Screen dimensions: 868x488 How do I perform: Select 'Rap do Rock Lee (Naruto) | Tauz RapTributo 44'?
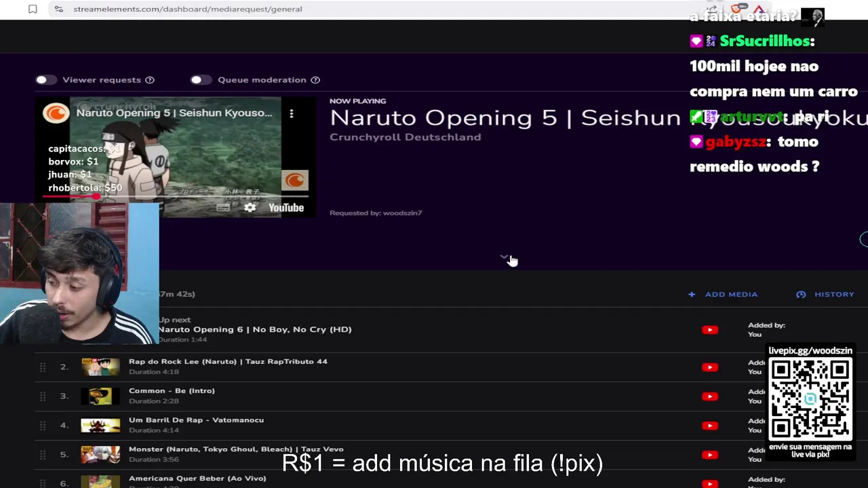click(x=228, y=361)
